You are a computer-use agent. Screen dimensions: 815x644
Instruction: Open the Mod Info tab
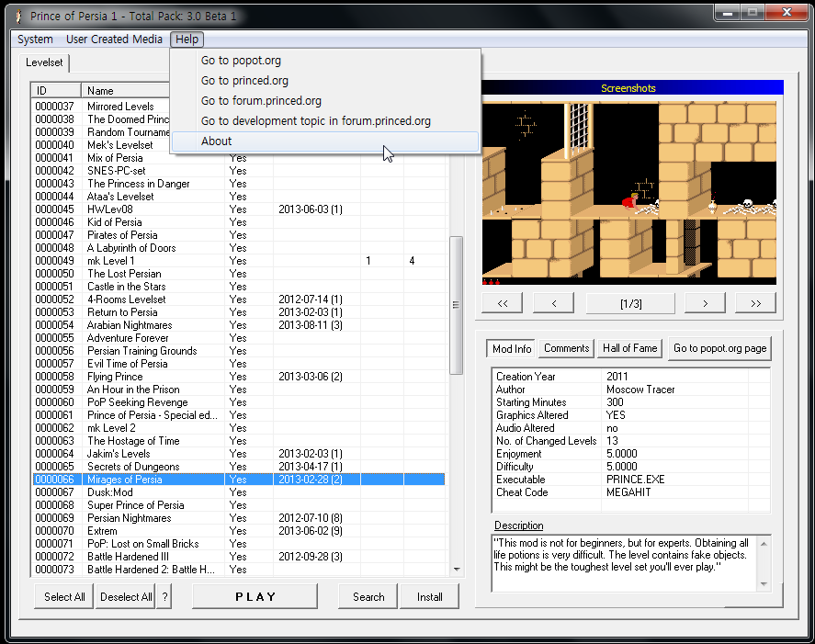pyautogui.click(x=512, y=349)
